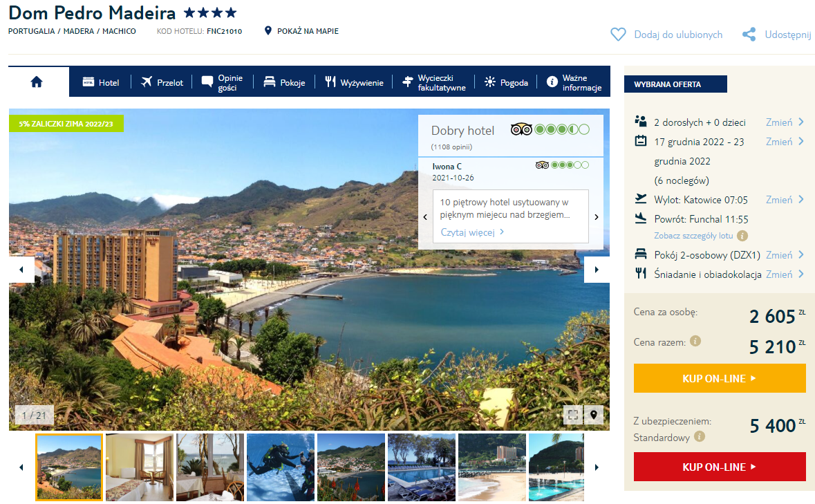Change number of travelers via Zmień

[x=785, y=122]
